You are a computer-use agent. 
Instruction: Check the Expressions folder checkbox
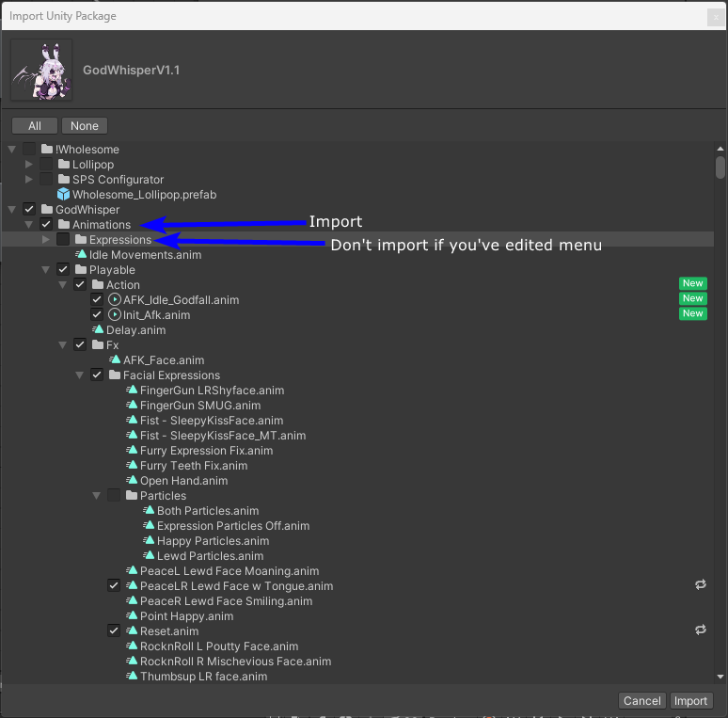click(x=63, y=239)
